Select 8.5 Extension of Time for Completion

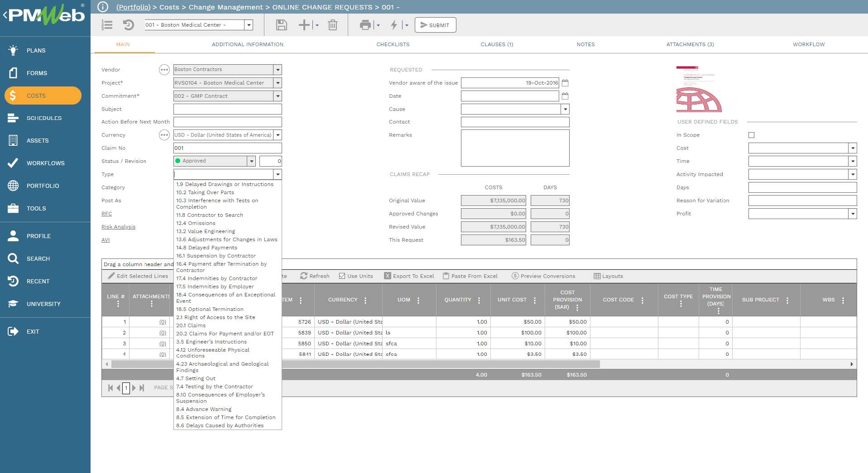[228, 417]
